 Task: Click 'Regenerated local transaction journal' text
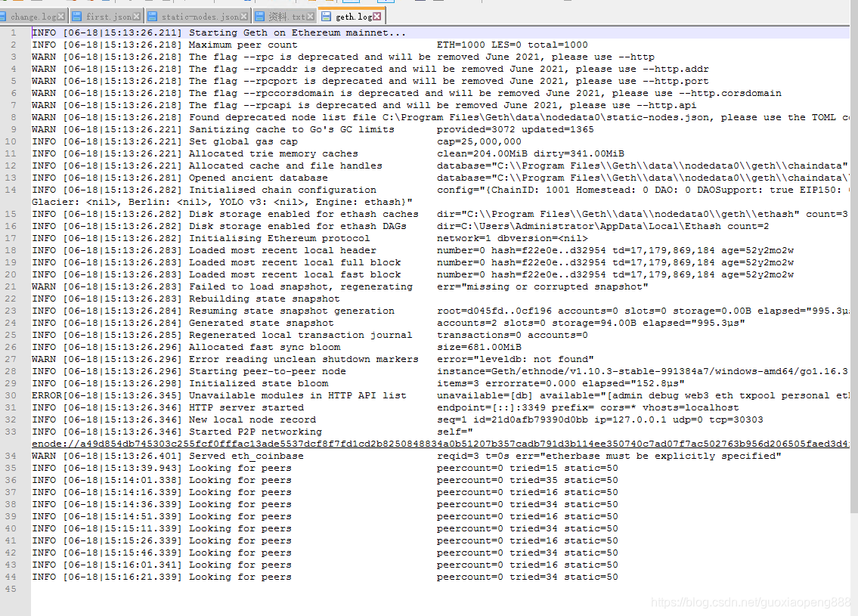pos(300,335)
